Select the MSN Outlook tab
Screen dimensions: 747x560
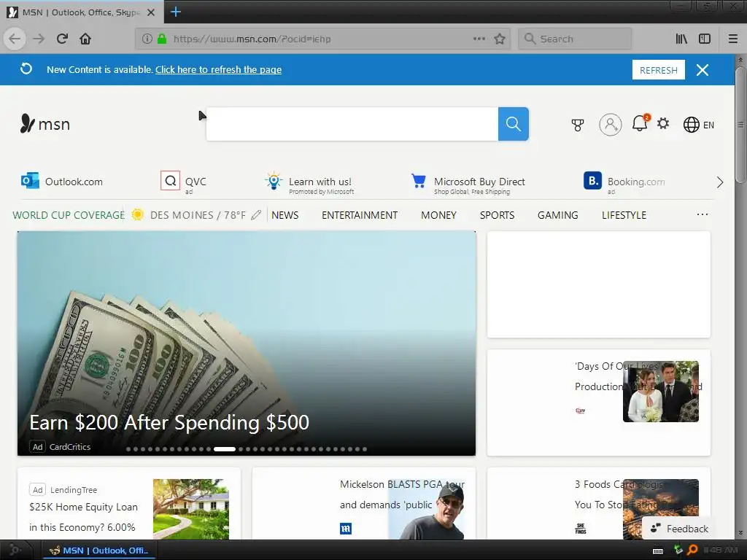tap(82, 12)
